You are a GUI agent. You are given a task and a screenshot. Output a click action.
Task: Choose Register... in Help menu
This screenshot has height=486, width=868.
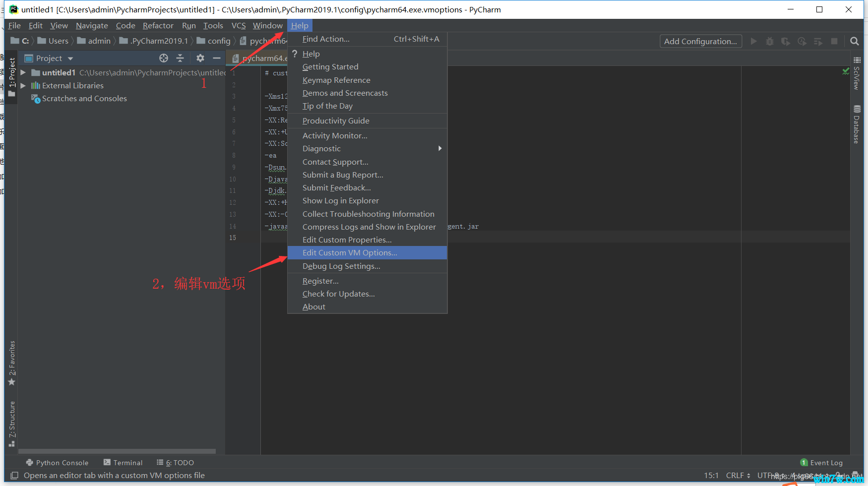(x=367, y=281)
